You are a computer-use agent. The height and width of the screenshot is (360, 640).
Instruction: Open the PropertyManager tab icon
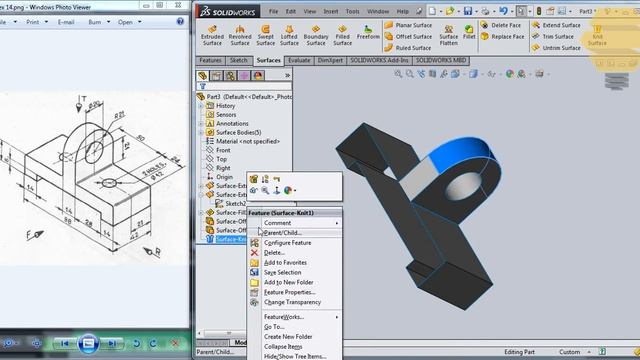tap(216, 76)
